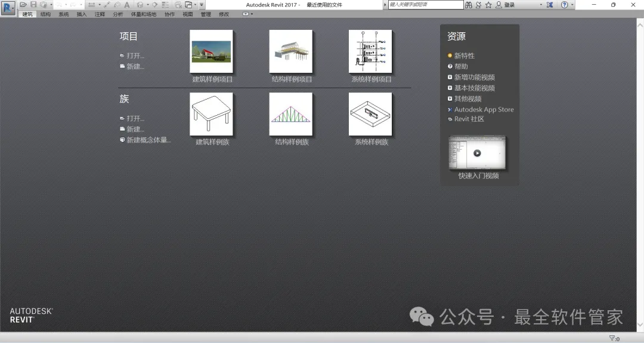Click the Autodesk Exchange Apps X icon
The image size is (644, 343).
[550, 5]
